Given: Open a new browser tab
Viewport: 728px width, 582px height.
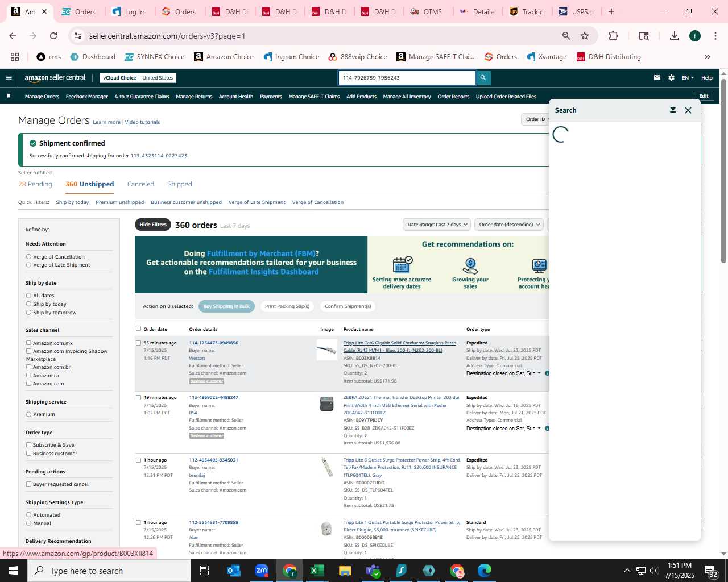Looking at the screenshot, I should point(611,11).
